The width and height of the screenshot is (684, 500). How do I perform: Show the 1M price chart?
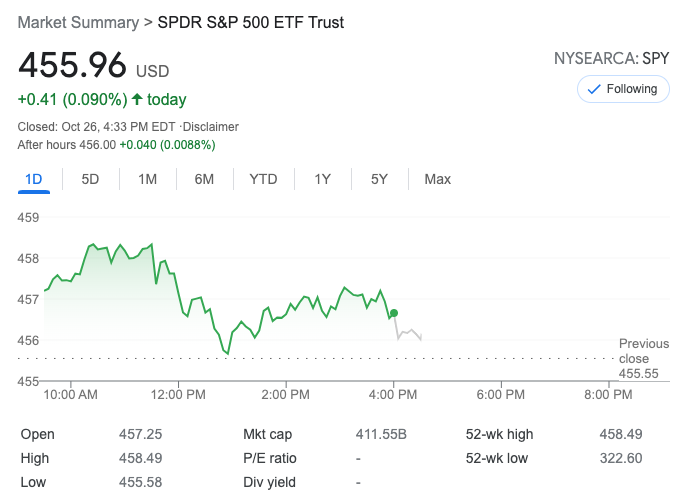147,179
